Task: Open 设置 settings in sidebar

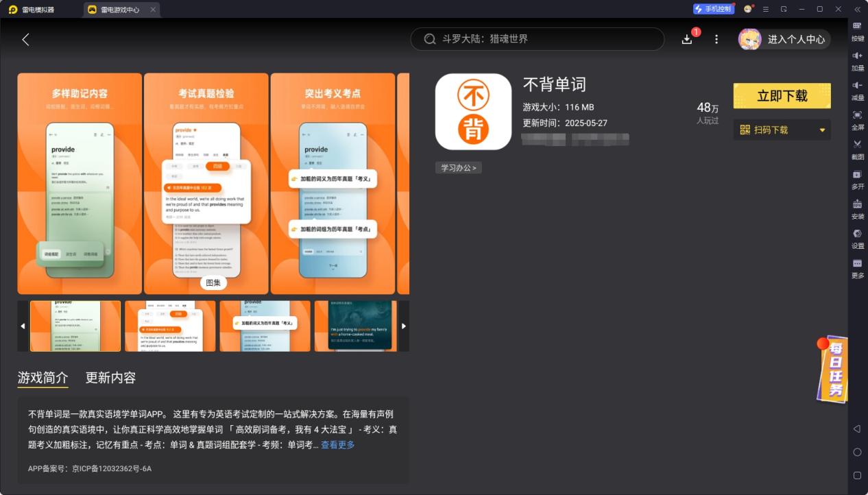Action: point(858,238)
